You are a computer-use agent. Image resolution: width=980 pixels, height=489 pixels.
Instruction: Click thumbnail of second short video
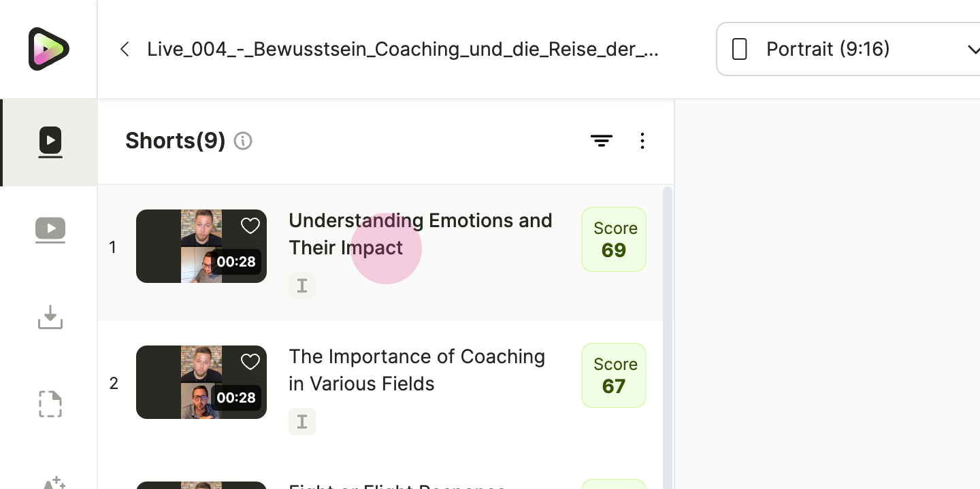tap(201, 382)
